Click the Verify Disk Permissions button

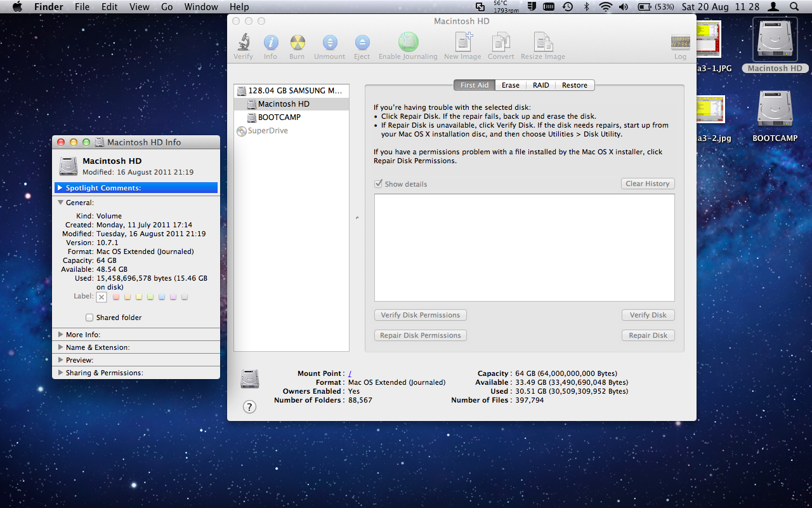[x=421, y=315]
